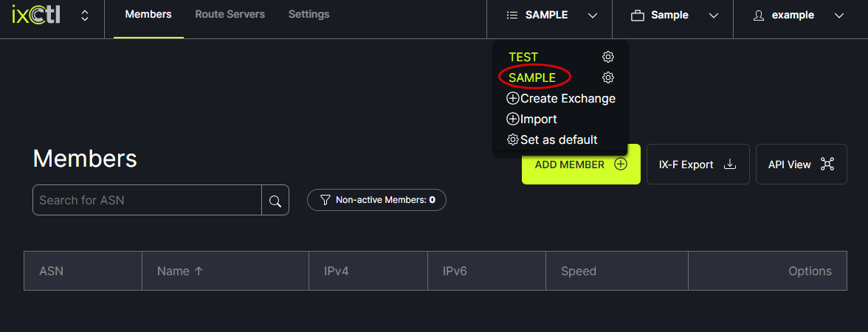
Task: Open the switcher arrows beside the logo
Action: click(85, 15)
